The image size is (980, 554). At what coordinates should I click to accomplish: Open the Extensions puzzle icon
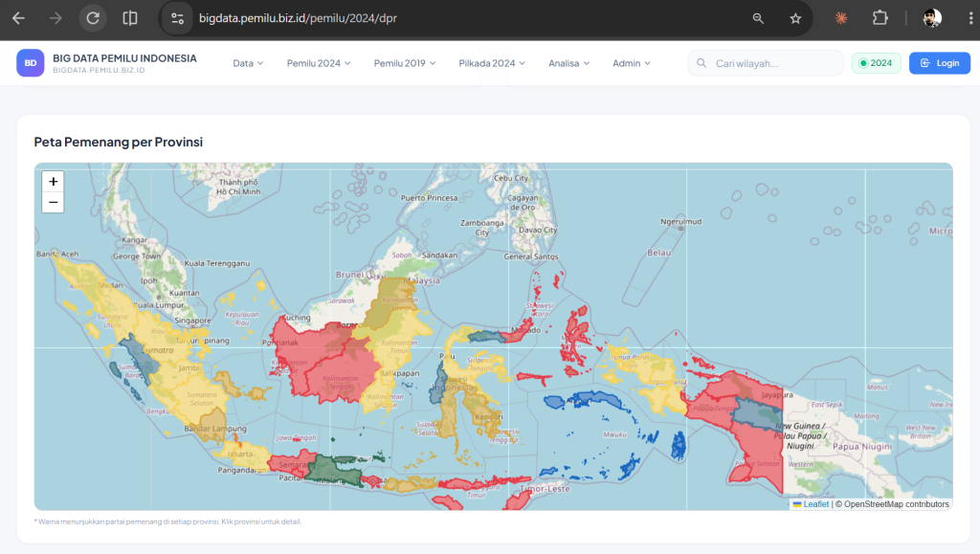coord(880,18)
